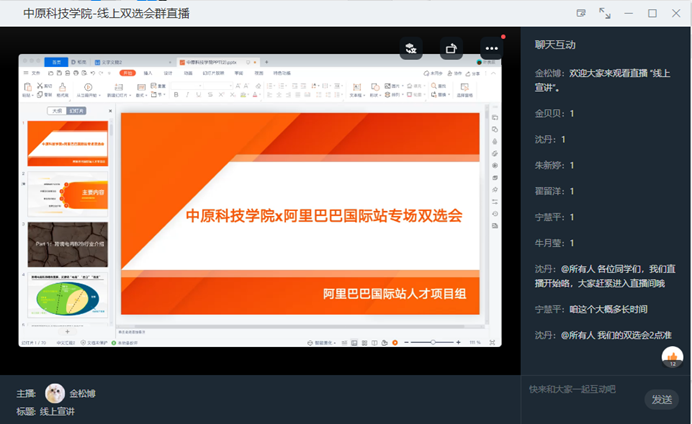Close the slide thumbnail panel

click(110, 111)
